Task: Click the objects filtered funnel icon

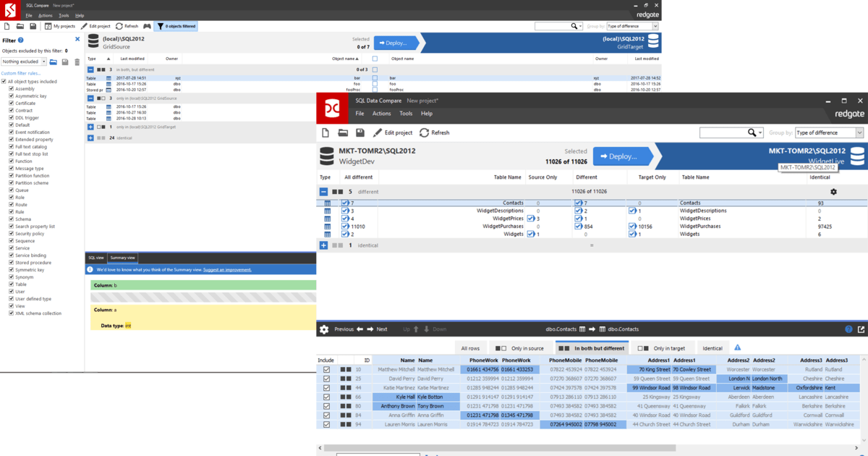Action: pyautogui.click(x=161, y=26)
